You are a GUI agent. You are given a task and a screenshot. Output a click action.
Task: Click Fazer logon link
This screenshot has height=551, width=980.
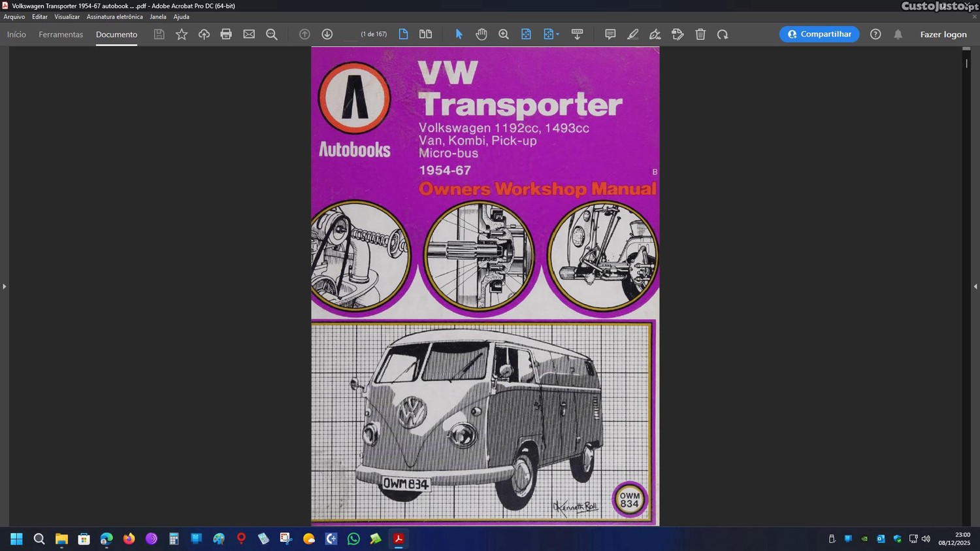(x=943, y=35)
